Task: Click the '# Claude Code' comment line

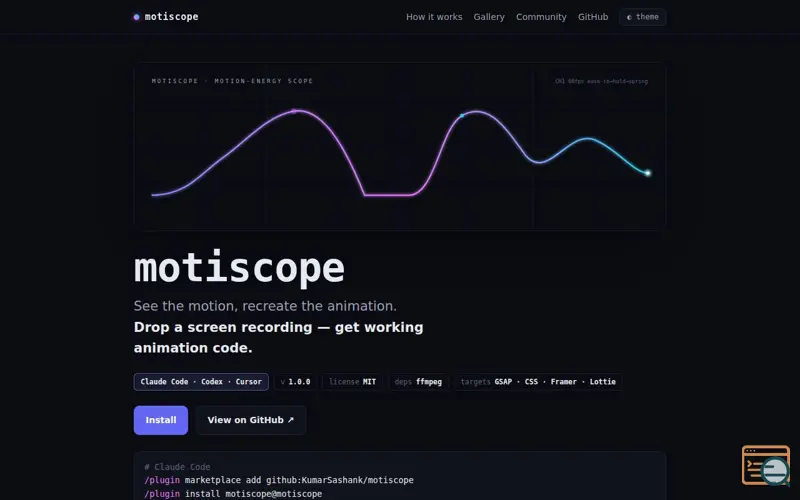Action: pyautogui.click(x=177, y=467)
